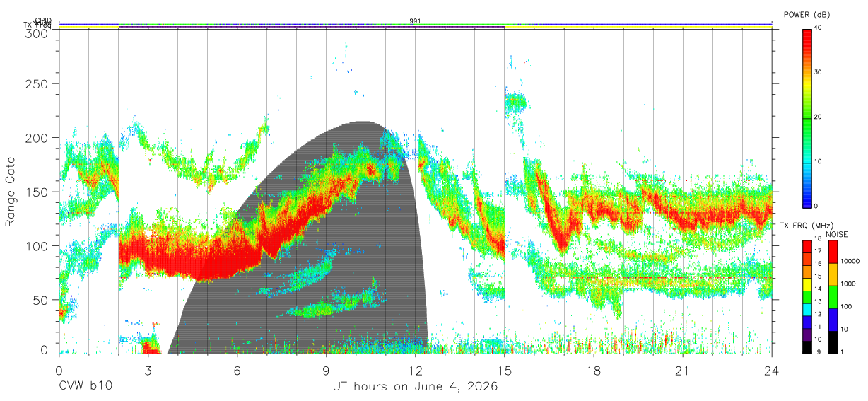Click the blue CPID strip above plot
This screenshot has width=868, height=401.
(416, 25)
